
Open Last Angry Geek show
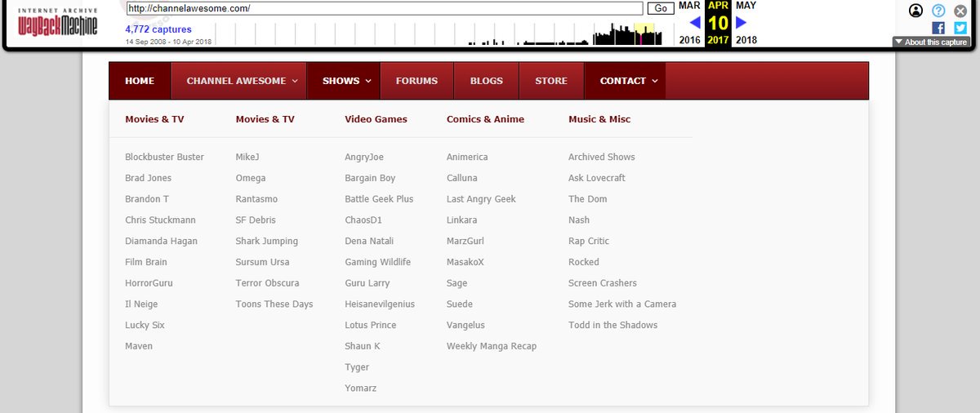tap(481, 199)
